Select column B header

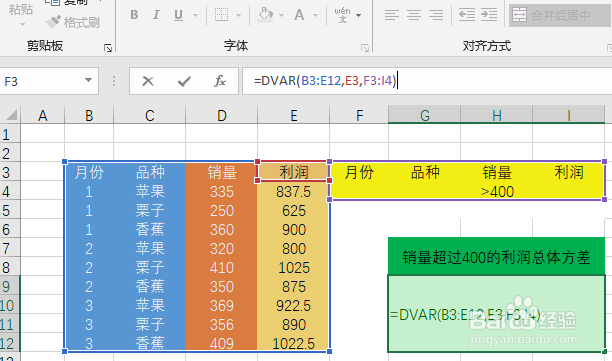89,116
